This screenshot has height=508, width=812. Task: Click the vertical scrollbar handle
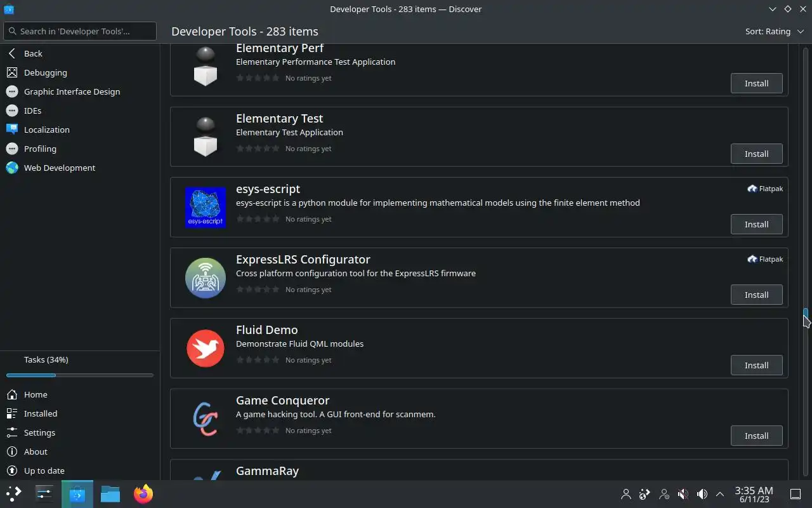(806, 314)
